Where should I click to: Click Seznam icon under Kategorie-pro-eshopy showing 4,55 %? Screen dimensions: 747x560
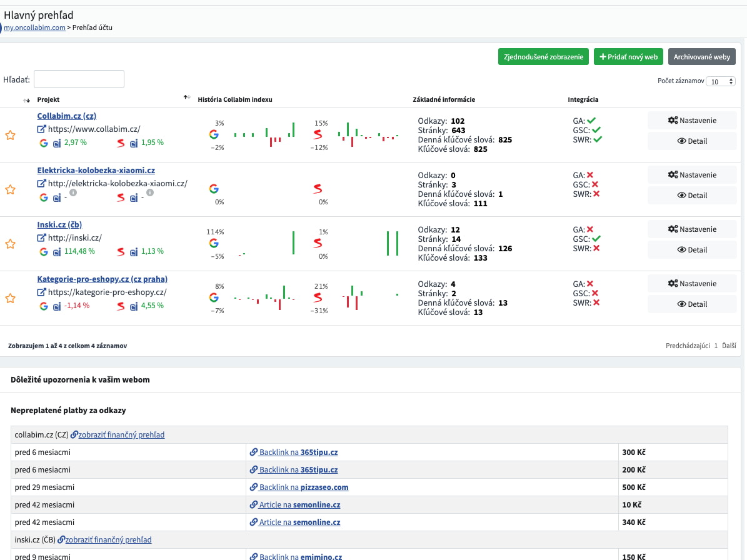pyautogui.click(x=121, y=306)
